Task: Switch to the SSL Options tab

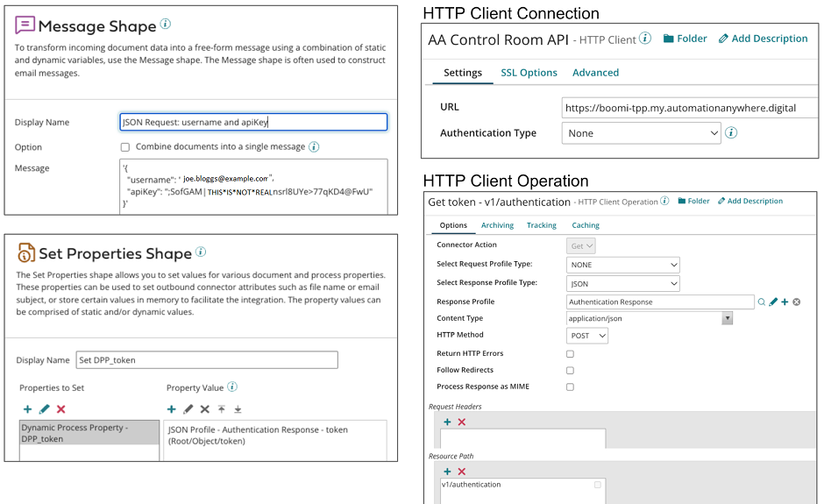Action: pyautogui.click(x=529, y=73)
